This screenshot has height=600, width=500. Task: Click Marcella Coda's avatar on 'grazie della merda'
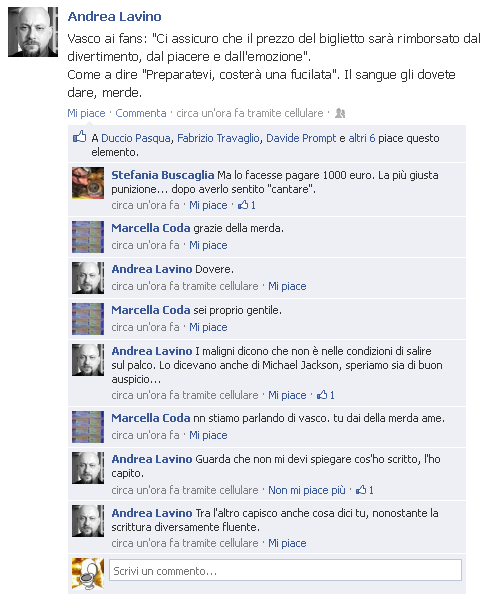pyautogui.click(x=88, y=237)
